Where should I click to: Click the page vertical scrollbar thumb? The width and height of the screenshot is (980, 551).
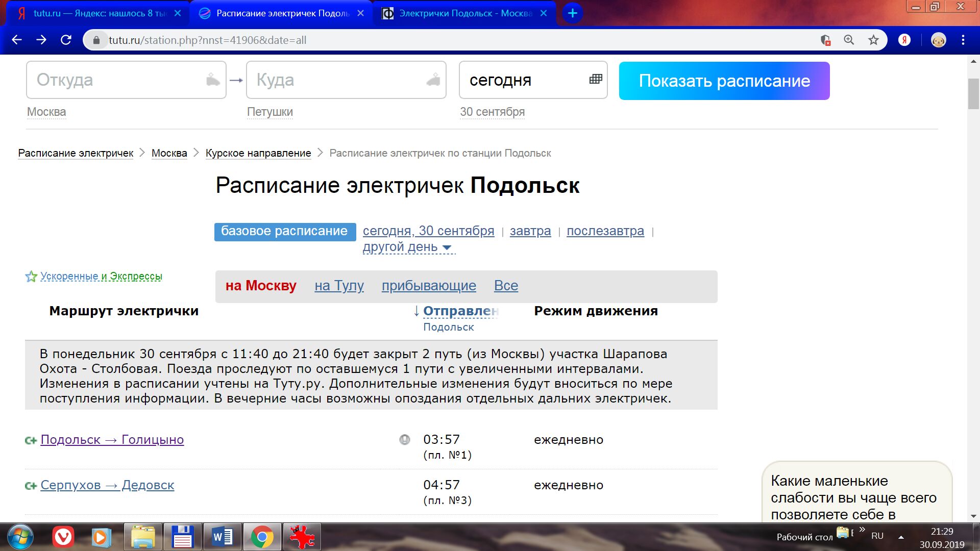pyautogui.click(x=973, y=94)
